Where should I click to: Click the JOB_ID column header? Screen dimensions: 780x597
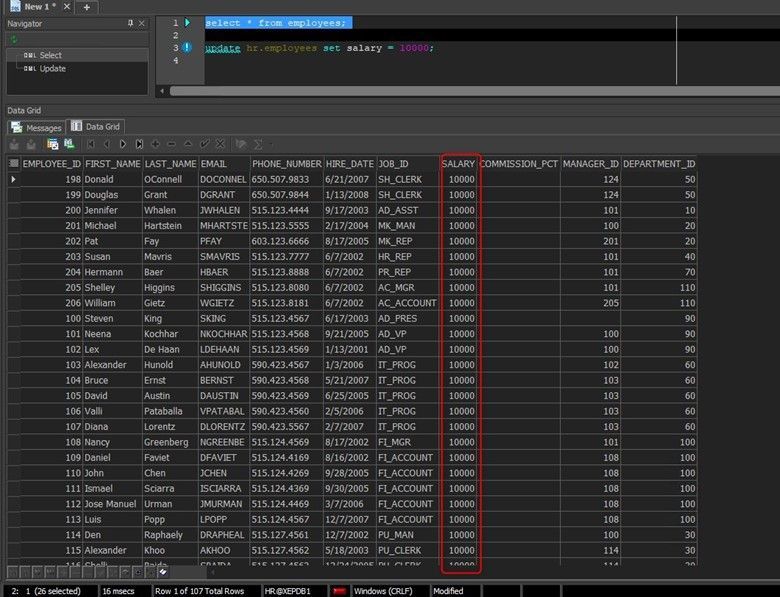tap(408, 164)
